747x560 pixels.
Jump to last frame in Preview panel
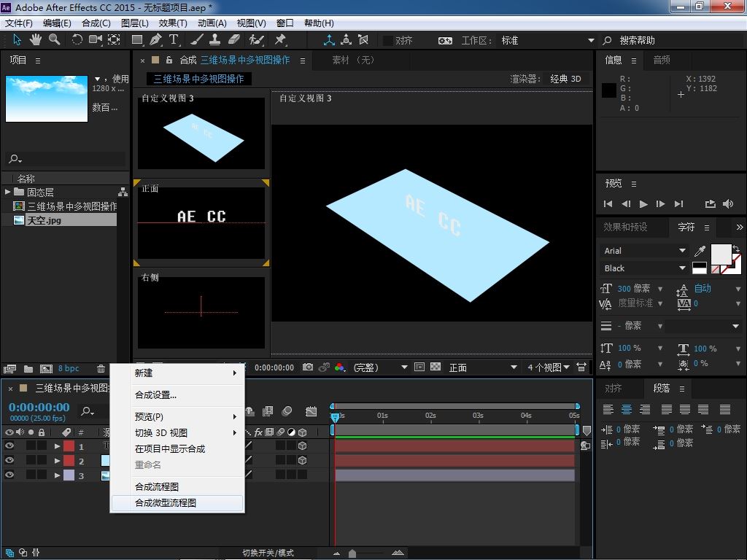tap(678, 204)
